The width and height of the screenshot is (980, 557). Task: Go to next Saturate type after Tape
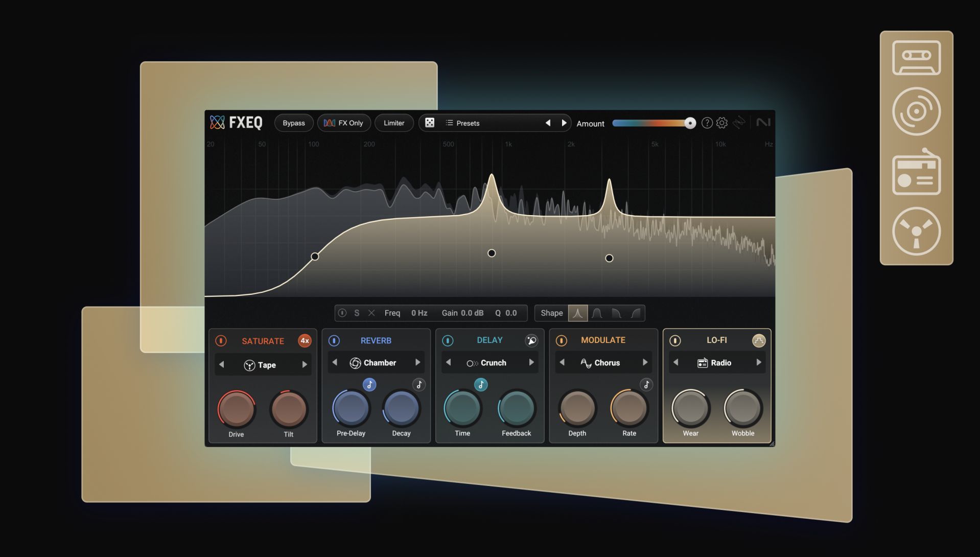point(305,365)
